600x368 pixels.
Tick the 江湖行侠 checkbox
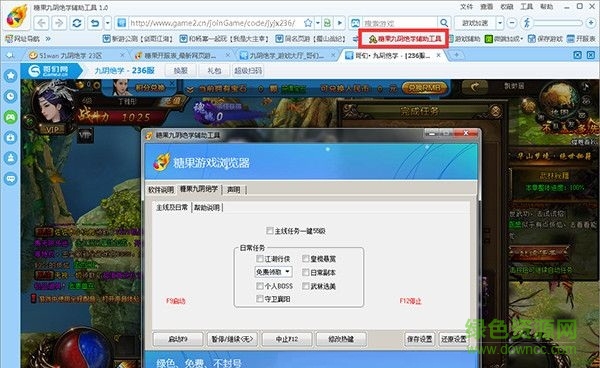click(260, 259)
